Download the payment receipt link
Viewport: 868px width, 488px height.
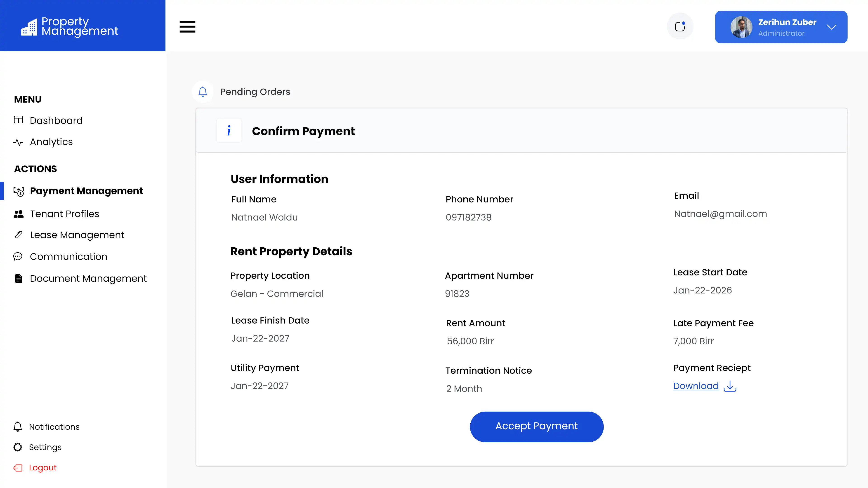(x=696, y=386)
